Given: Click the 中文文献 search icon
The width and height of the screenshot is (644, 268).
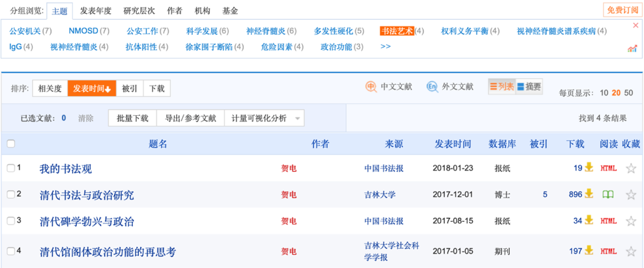Looking at the screenshot, I should click(371, 87).
